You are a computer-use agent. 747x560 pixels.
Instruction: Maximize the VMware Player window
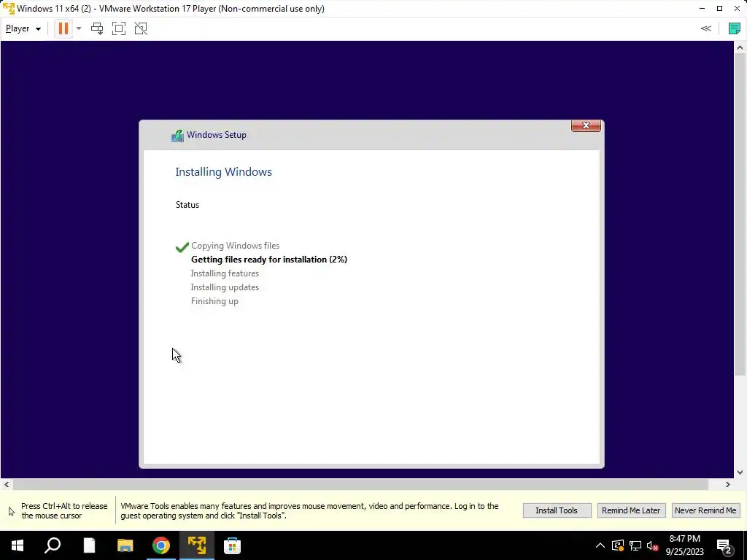[719, 9]
